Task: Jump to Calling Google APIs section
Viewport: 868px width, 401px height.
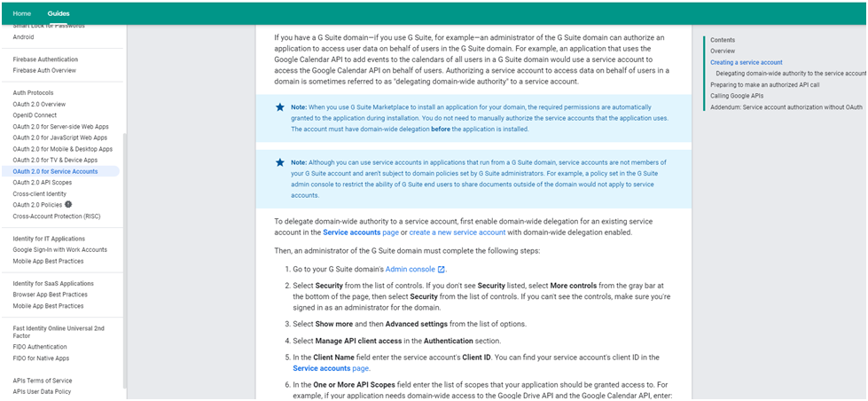Action: pyautogui.click(x=737, y=96)
